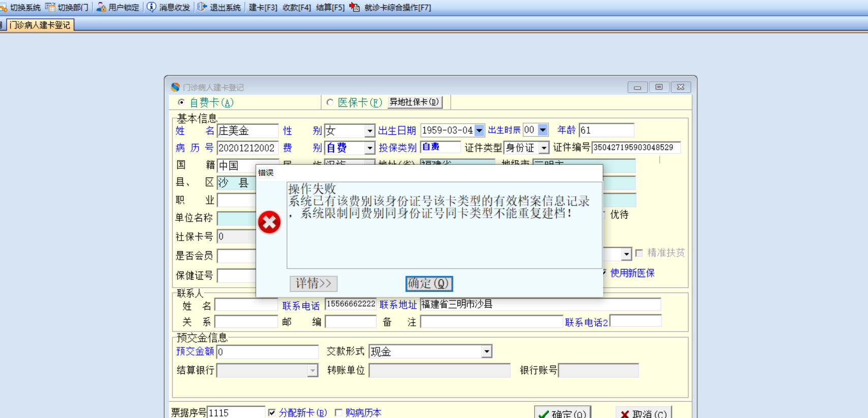Click the 取消(C) button at the bottom
The image size is (868, 418).
(x=644, y=413)
